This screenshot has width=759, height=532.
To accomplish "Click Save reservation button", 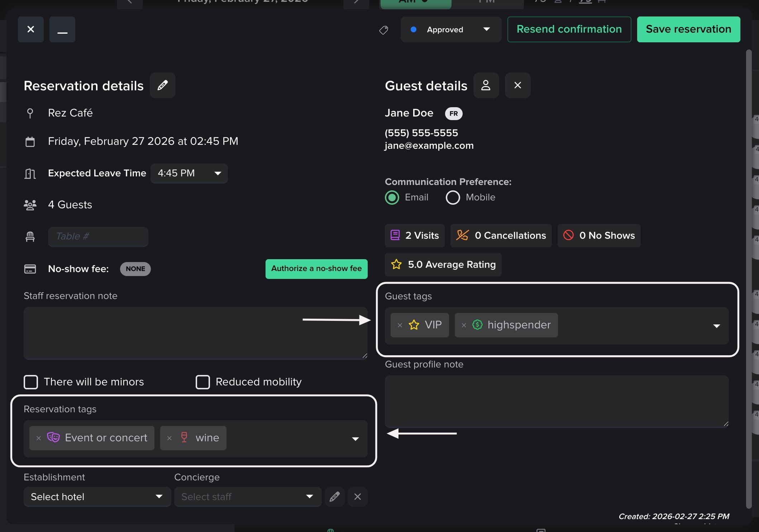I will (688, 29).
